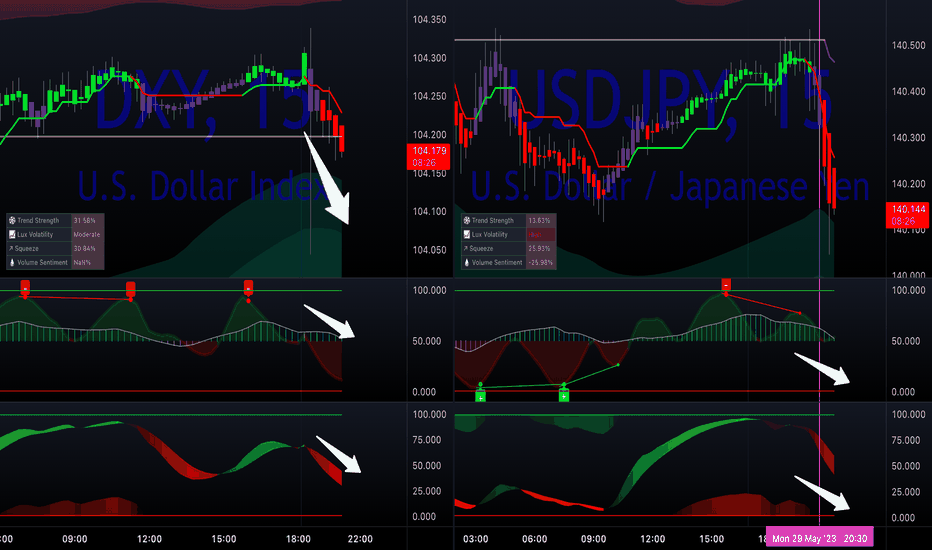
Task: Click the red High volatility value
Action: [534, 234]
